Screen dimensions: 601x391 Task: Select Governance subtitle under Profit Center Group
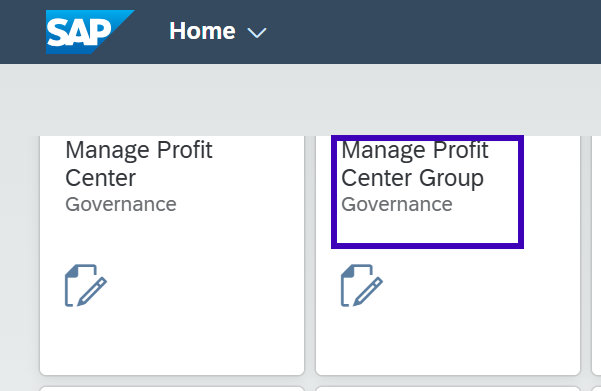(397, 204)
